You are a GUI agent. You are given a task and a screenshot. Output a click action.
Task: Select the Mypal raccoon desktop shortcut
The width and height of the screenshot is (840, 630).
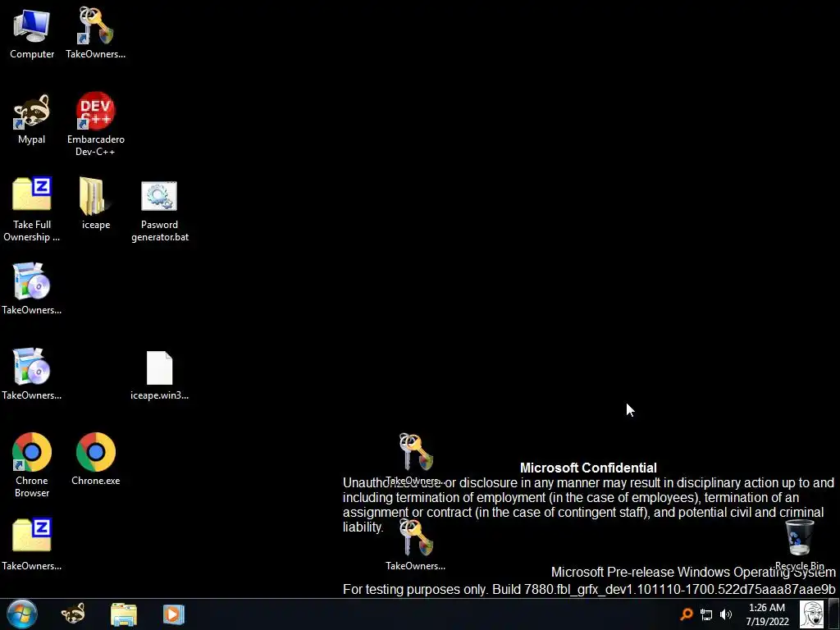32,120
